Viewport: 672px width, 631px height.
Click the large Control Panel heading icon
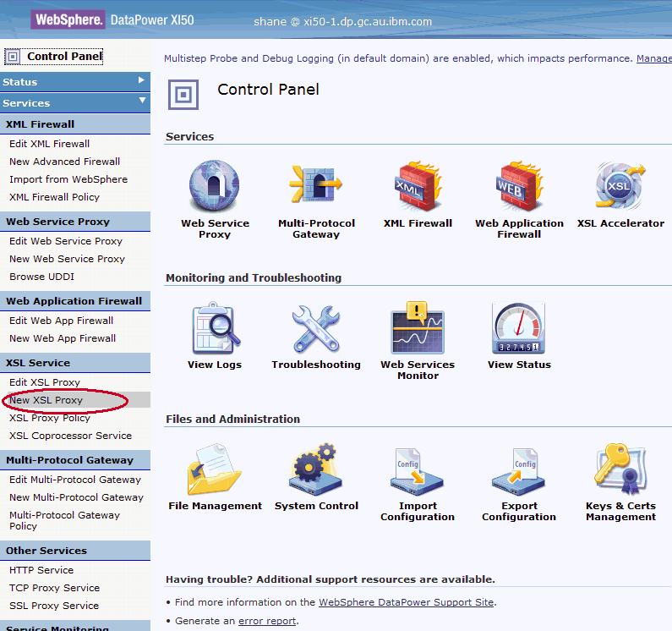pyautogui.click(x=183, y=95)
